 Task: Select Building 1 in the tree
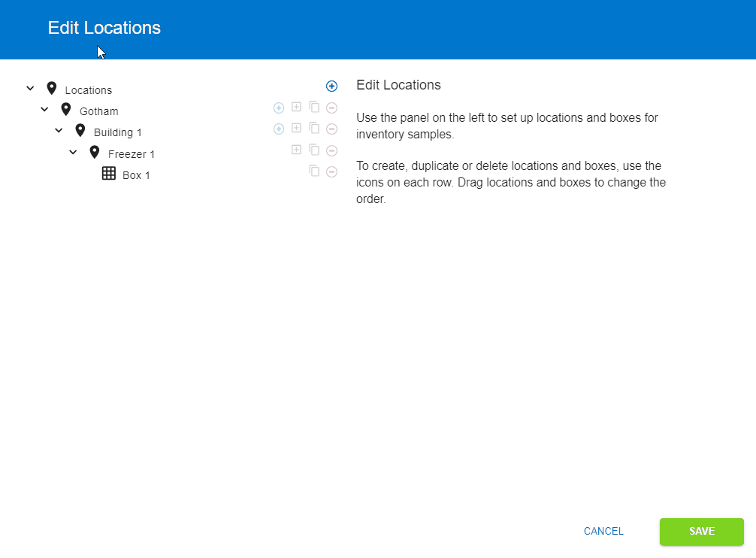coord(118,132)
